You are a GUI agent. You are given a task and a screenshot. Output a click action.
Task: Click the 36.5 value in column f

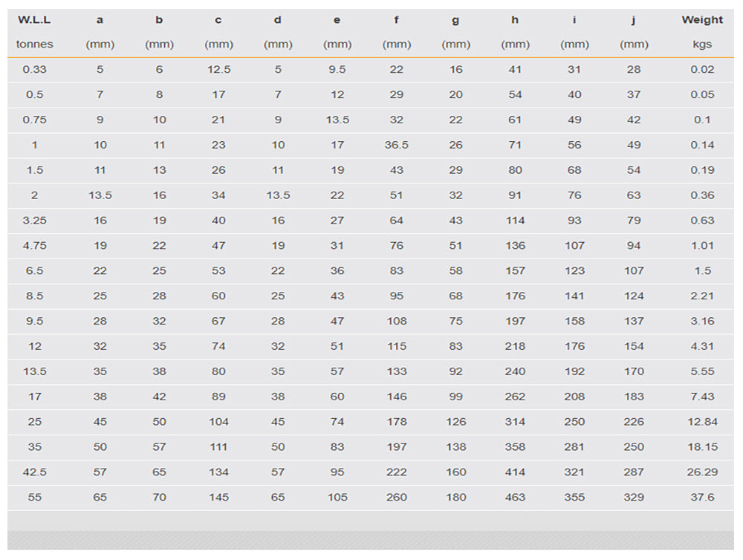click(396, 145)
